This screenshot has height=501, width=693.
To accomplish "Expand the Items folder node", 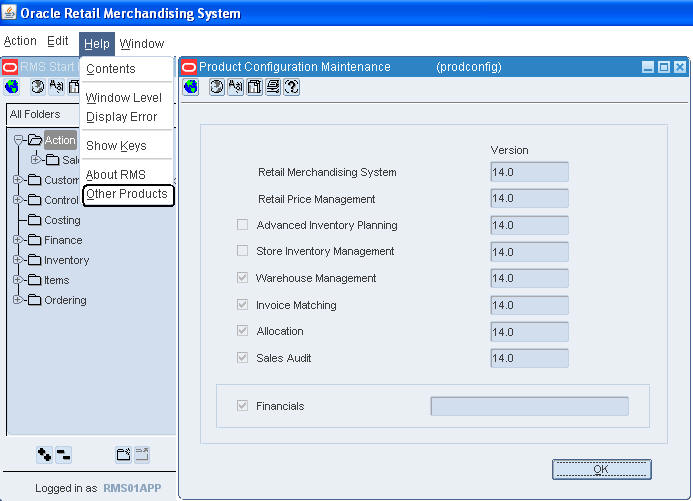I will coord(17,280).
